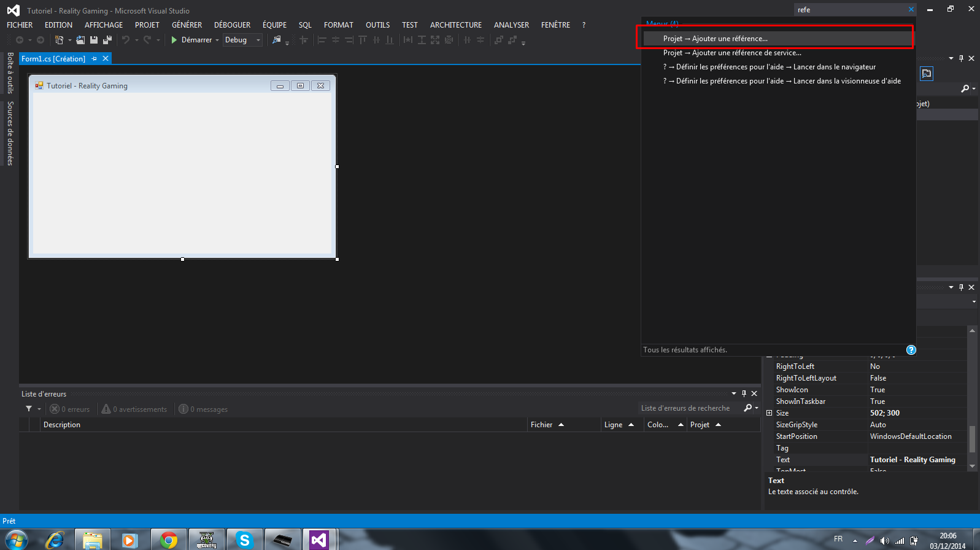Screen dimensions: 980x550
Task: Click the blue help icon in Quick Launch results
Action: pos(911,350)
